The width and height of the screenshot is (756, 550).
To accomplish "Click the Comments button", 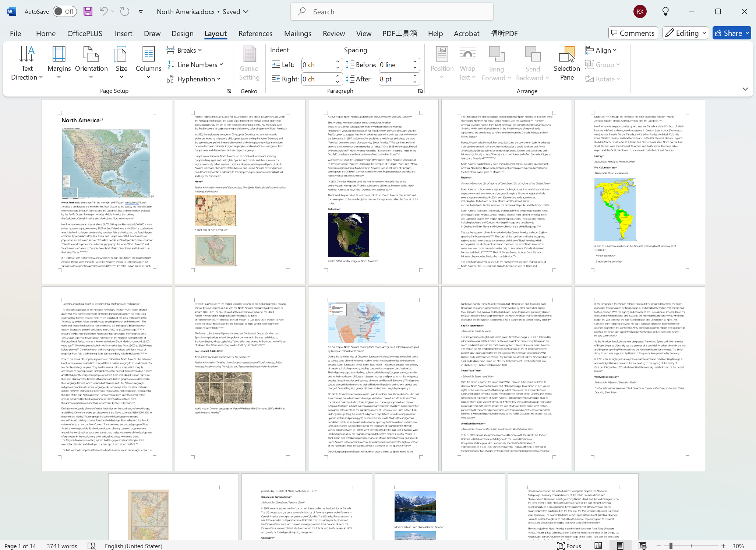I will (x=633, y=33).
